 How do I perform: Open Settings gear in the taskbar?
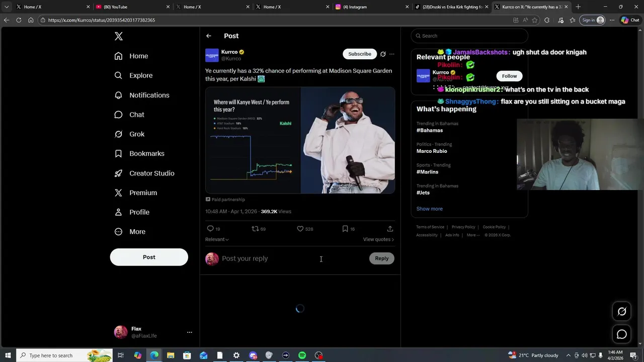[x=236, y=355]
